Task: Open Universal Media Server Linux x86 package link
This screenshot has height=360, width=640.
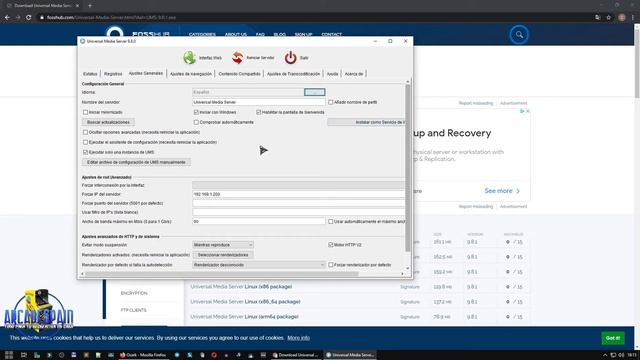Action: (241, 287)
